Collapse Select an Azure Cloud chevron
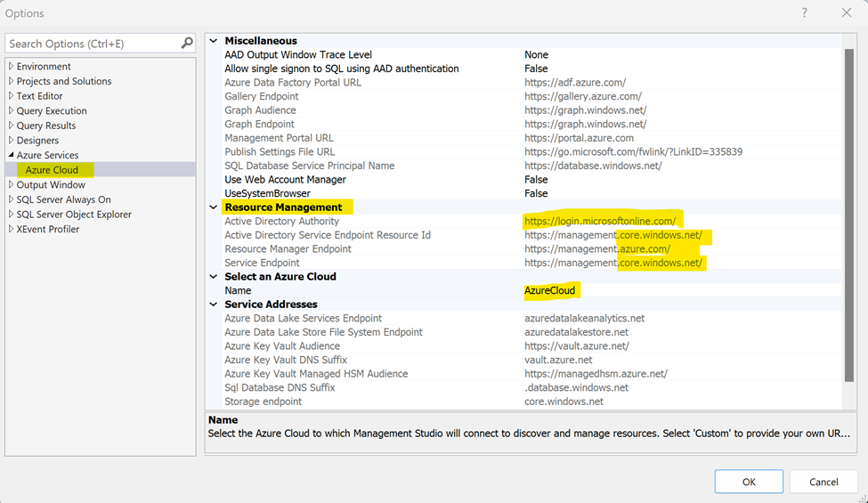 click(x=214, y=276)
